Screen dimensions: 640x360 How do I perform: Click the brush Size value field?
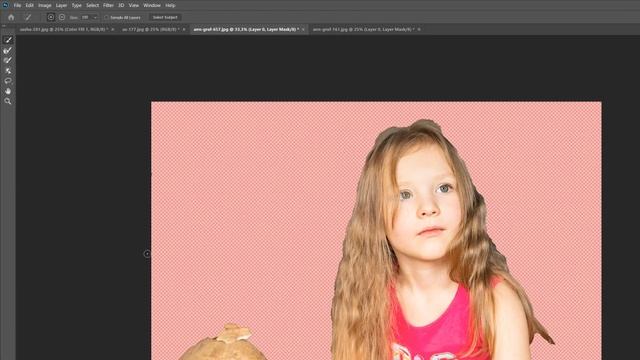click(86, 18)
